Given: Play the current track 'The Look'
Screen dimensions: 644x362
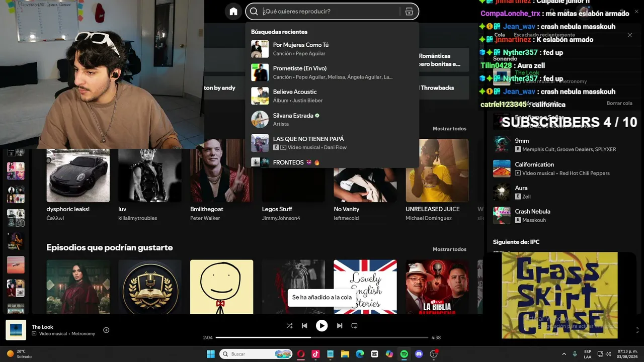Looking at the screenshot, I should click(321, 326).
